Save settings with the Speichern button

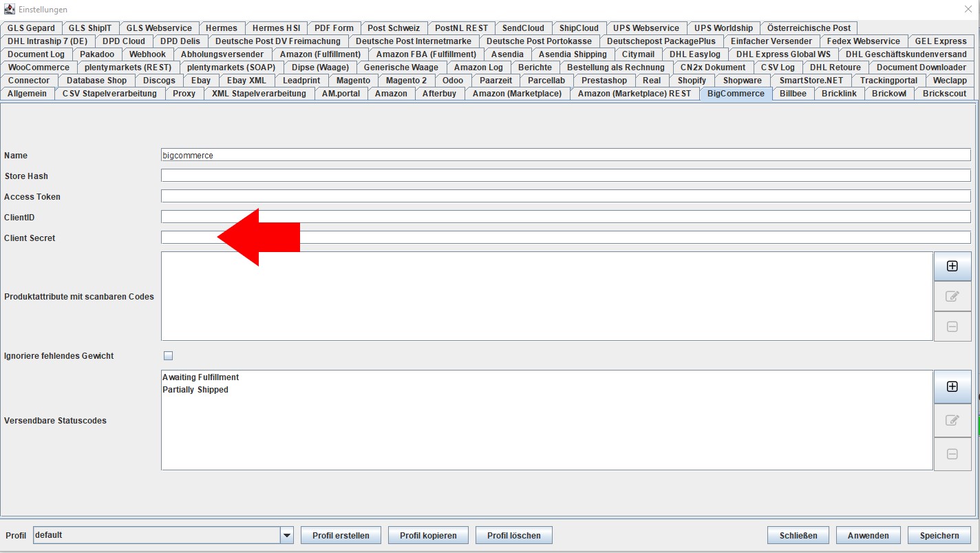click(x=939, y=535)
